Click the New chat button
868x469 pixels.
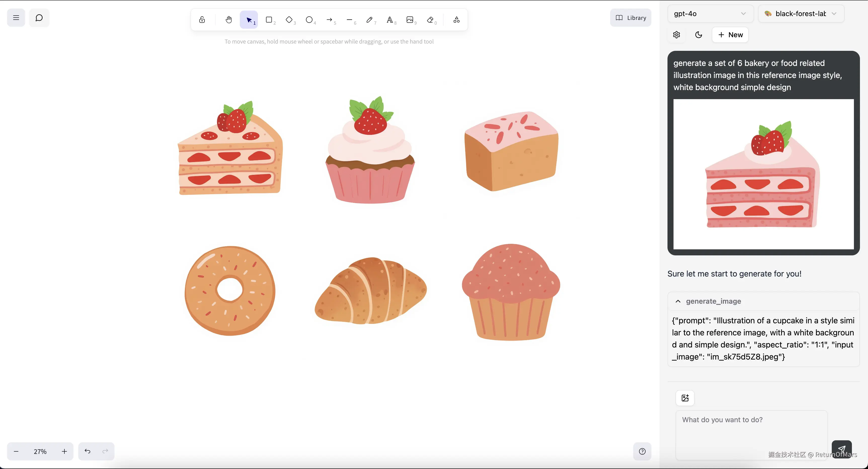[730, 35]
